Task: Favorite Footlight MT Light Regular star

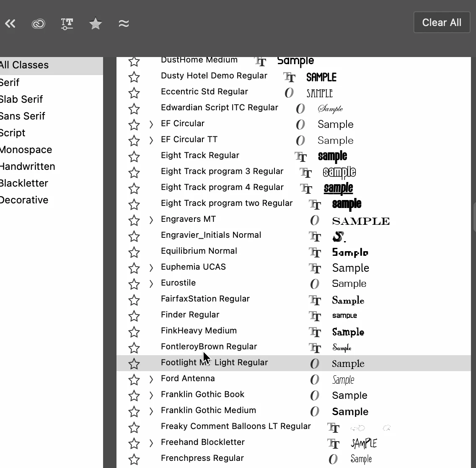Action: [134, 364]
